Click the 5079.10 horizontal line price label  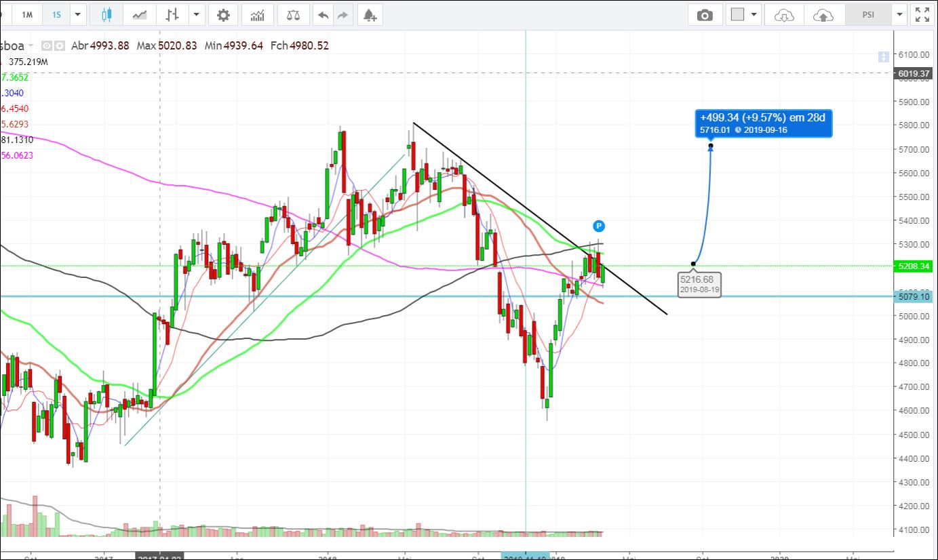click(x=913, y=296)
